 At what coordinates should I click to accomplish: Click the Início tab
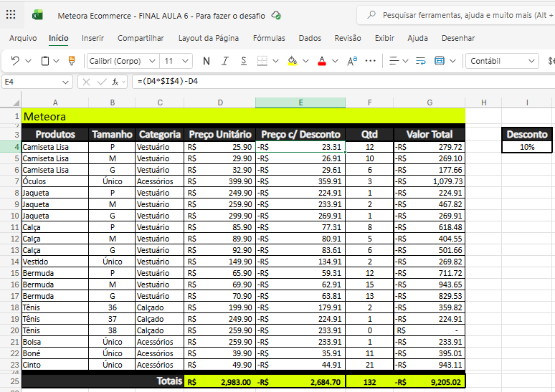pyautogui.click(x=59, y=38)
